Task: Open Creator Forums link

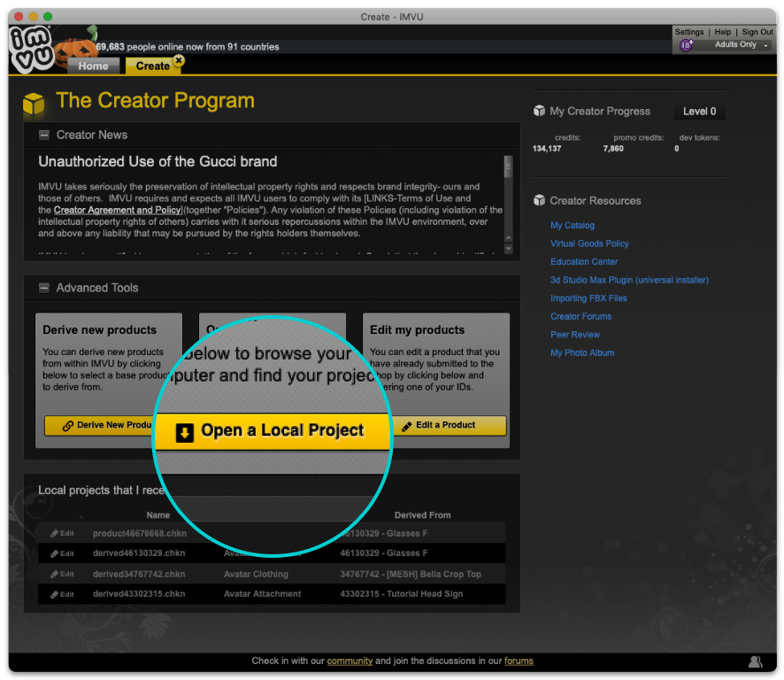Action: [581, 316]
